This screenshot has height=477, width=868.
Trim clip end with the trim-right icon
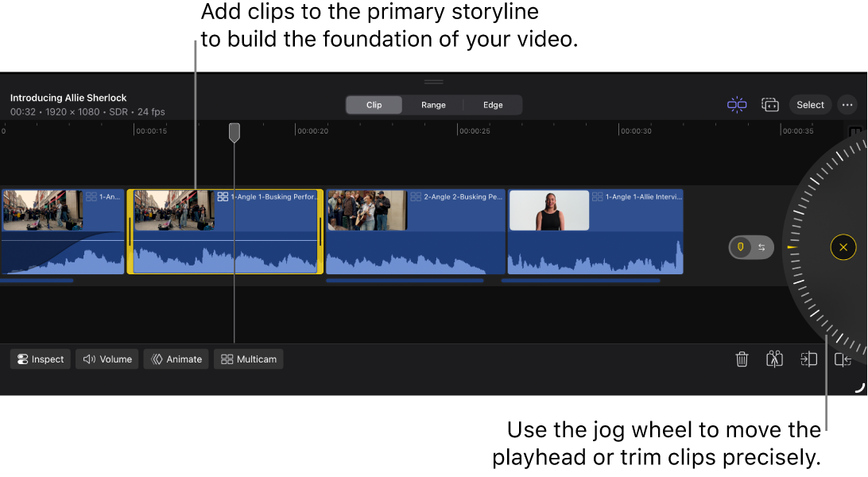[x=843, y=359]
